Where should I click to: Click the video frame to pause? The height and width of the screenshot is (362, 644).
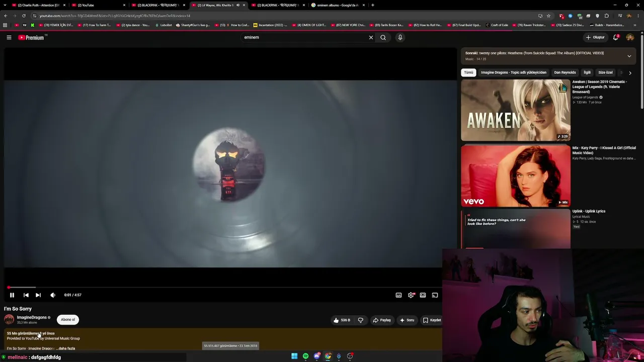coord(230,173)
